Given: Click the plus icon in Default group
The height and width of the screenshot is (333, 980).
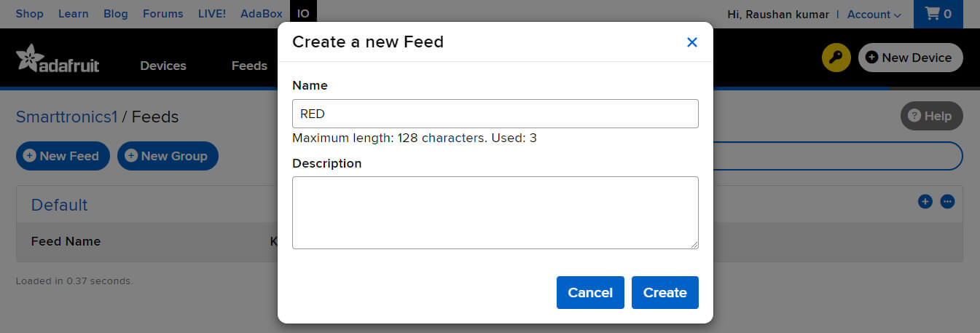Looking at the screenshot, I should [x=925, y=202].
